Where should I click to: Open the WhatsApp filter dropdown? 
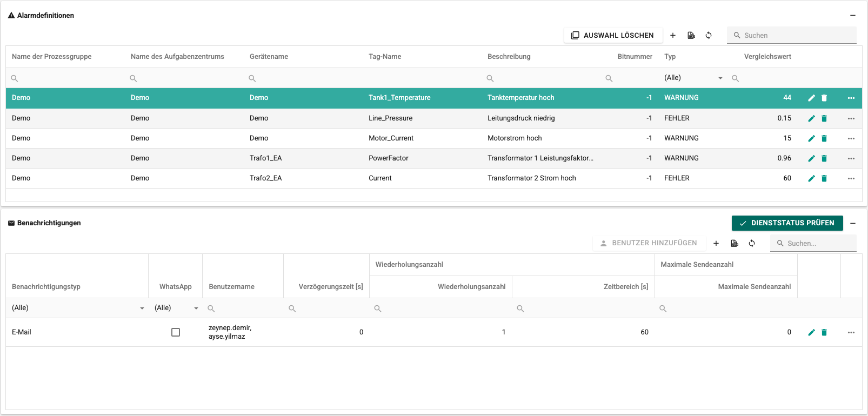point(176,308)
